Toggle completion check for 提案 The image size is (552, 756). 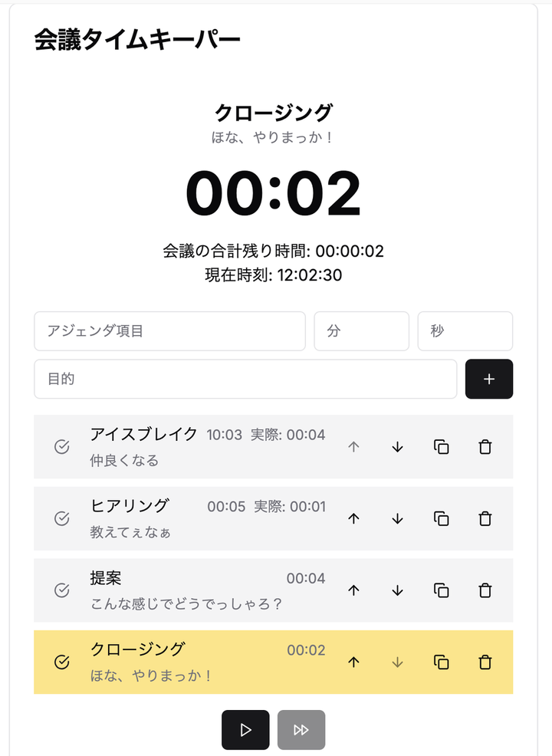tap(62, 590)
